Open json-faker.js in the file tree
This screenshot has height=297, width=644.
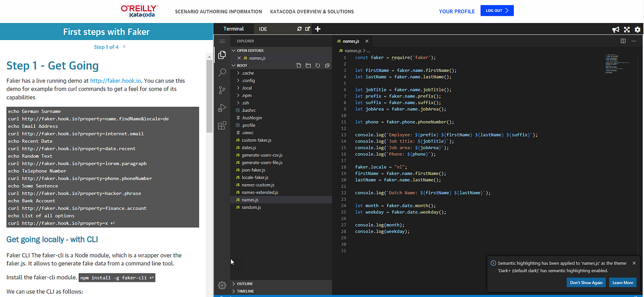pyautogui.click(x=253, y=170)
